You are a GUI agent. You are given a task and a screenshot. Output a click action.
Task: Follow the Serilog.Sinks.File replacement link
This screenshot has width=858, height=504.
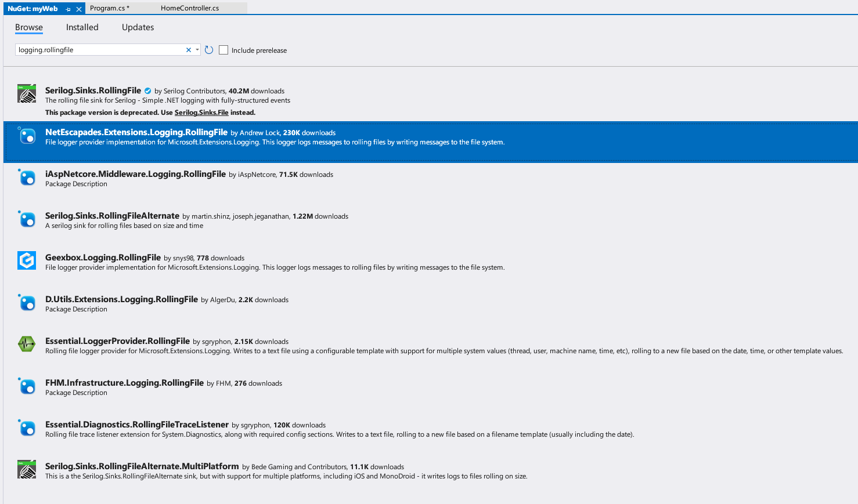coord(201,113)
